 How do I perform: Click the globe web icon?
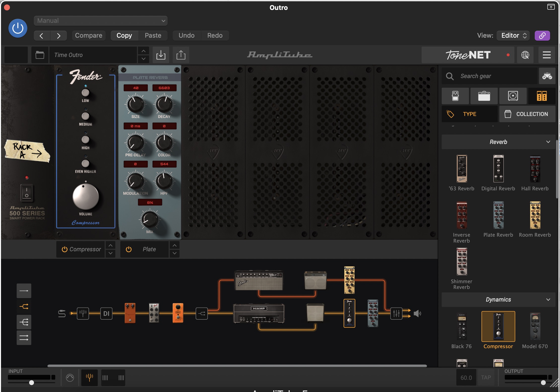525,55
